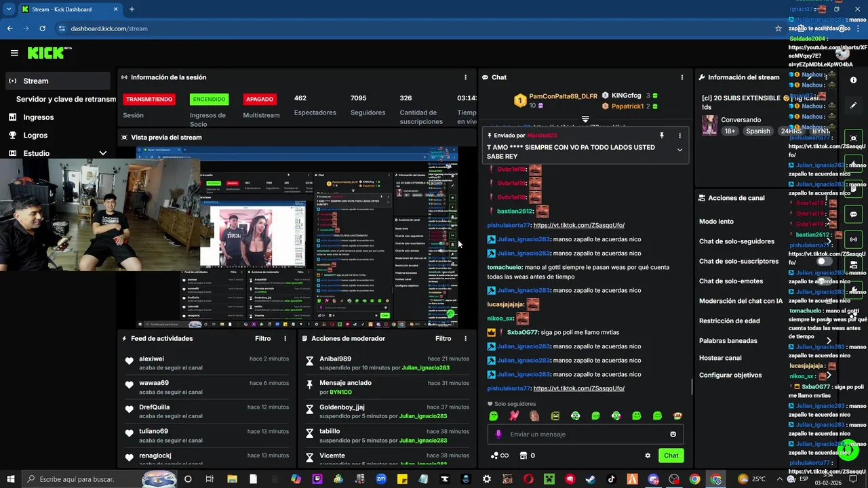Open options of the pinned message
This screenshot has width=868, height=488.
click(x=679, y=136)
